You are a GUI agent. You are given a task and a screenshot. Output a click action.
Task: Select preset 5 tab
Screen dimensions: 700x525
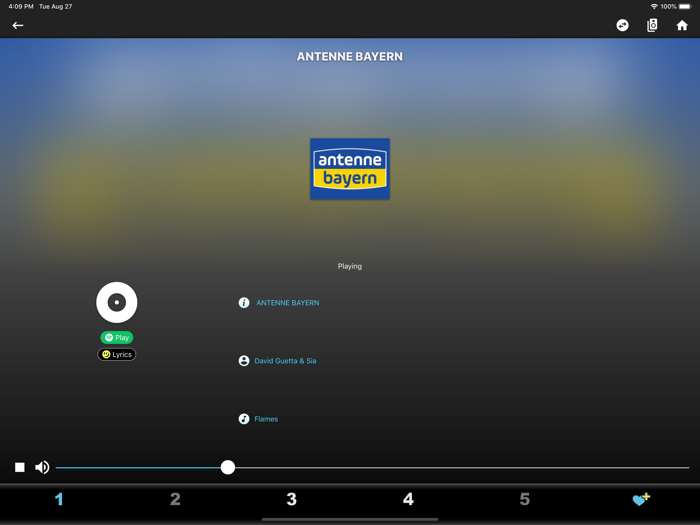(525, 499)
